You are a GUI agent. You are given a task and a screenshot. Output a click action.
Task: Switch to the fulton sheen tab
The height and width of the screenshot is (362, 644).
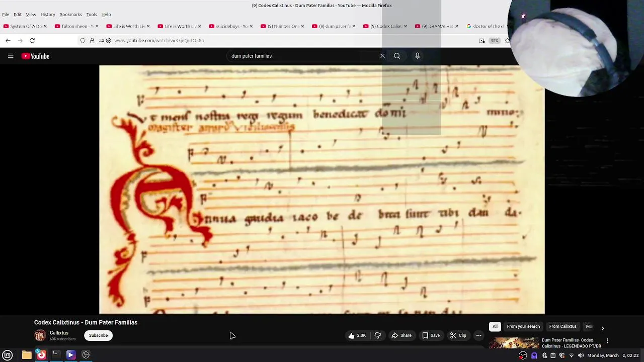(x=76, y=26)
